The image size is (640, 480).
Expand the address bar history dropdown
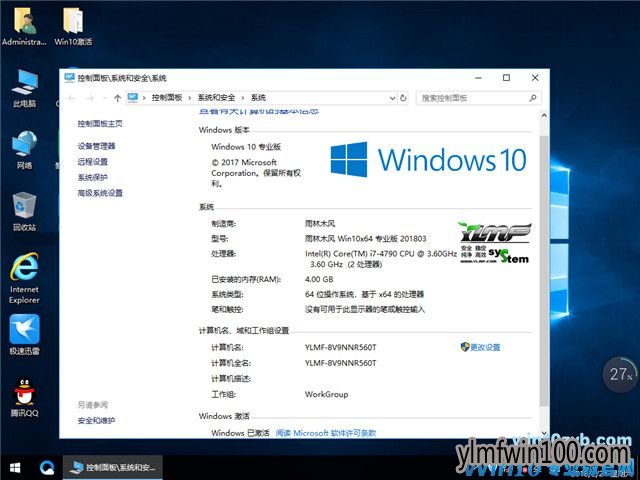click(392, 98)
